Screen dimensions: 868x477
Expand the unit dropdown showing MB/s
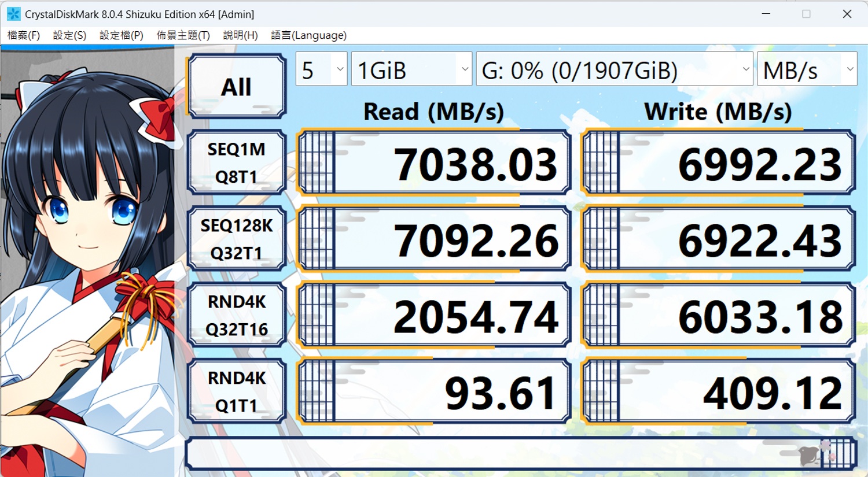coord(807,69)
